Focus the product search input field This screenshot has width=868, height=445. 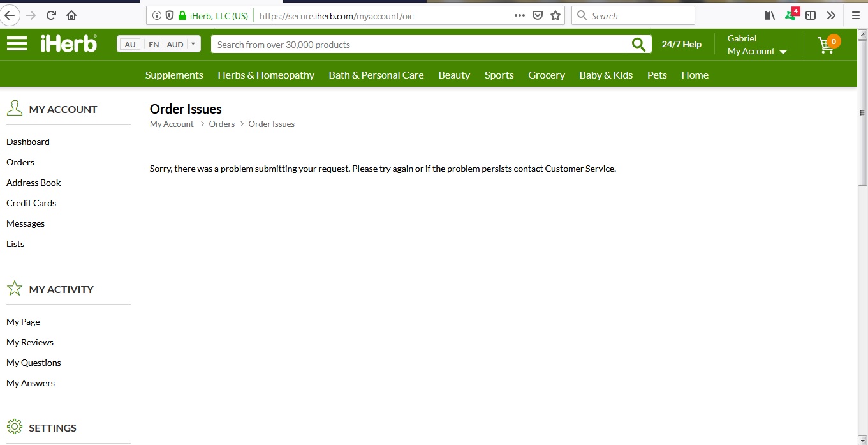point(418,45)
